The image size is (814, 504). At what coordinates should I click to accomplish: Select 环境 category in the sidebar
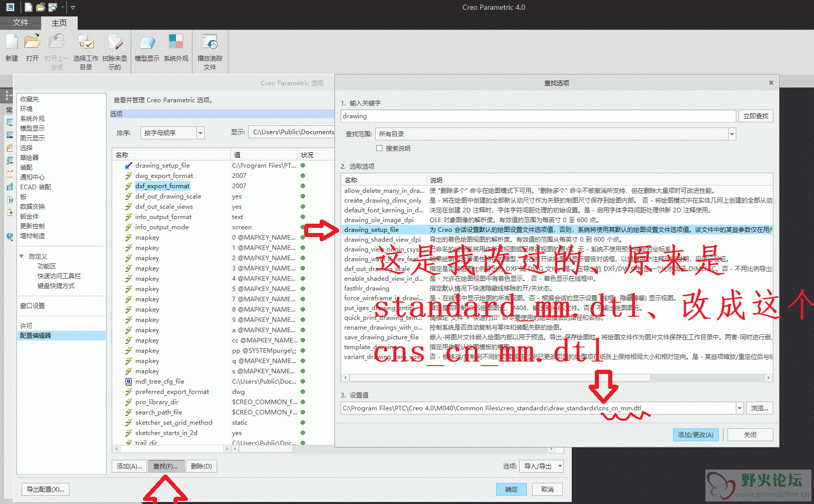(x=26, y=109)
